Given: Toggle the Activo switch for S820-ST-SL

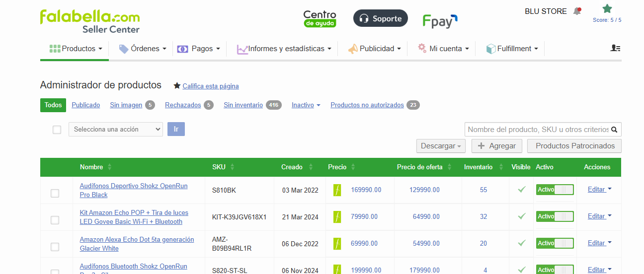Looking at the screenshot, I should tap(555, 270).
